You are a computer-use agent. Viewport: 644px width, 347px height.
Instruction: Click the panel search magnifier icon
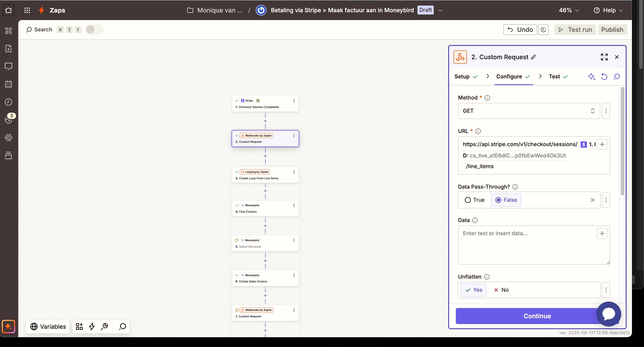617,77
